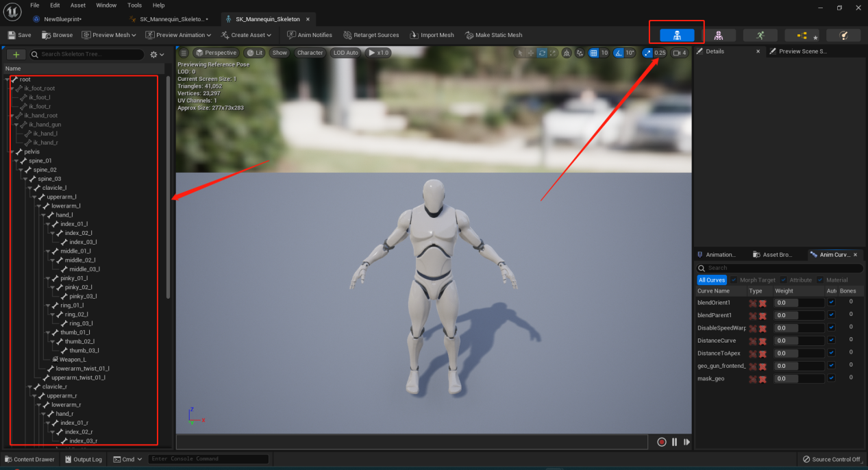This screenshot has height=470, width=868.
Task: Click the Retarget Sources button
Action: tap(371, 35)
